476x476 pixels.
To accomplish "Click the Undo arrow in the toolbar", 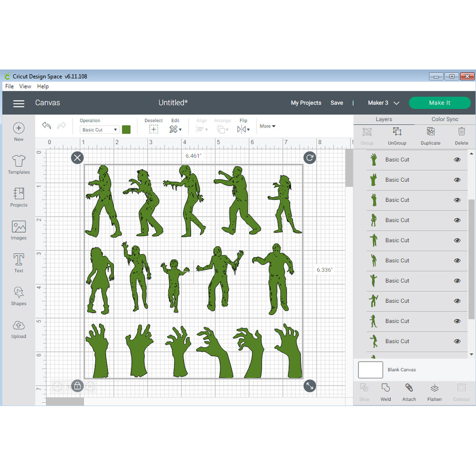I will pyautogui.click(x=46, y=125).
